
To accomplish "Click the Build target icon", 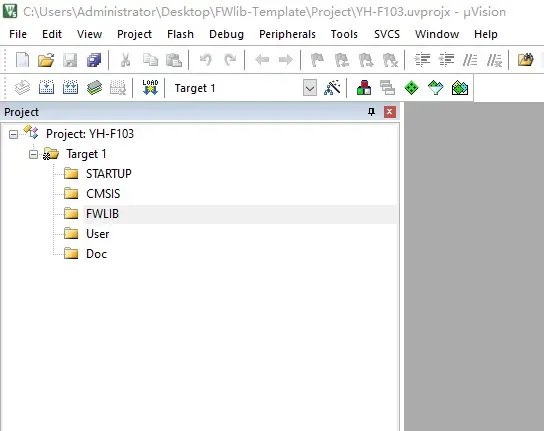I will coord(46,87).
